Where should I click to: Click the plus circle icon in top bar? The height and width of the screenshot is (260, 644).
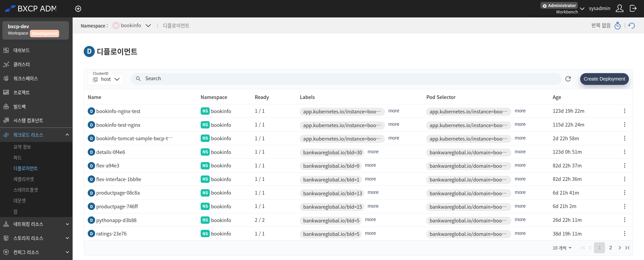pos(78,9)
